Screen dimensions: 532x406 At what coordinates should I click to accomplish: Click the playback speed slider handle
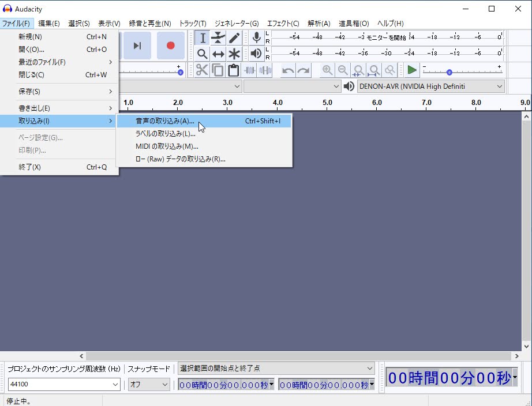pyautogui.click(x=449, y=72)
